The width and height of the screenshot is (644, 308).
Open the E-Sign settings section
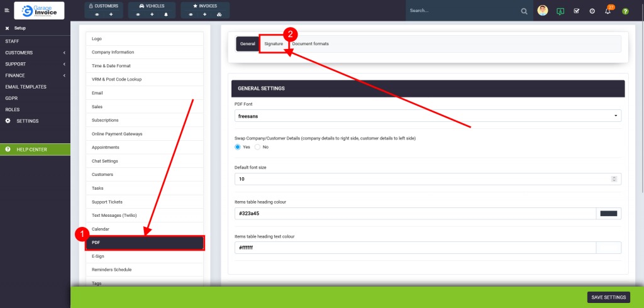click(x=145, y=256)
